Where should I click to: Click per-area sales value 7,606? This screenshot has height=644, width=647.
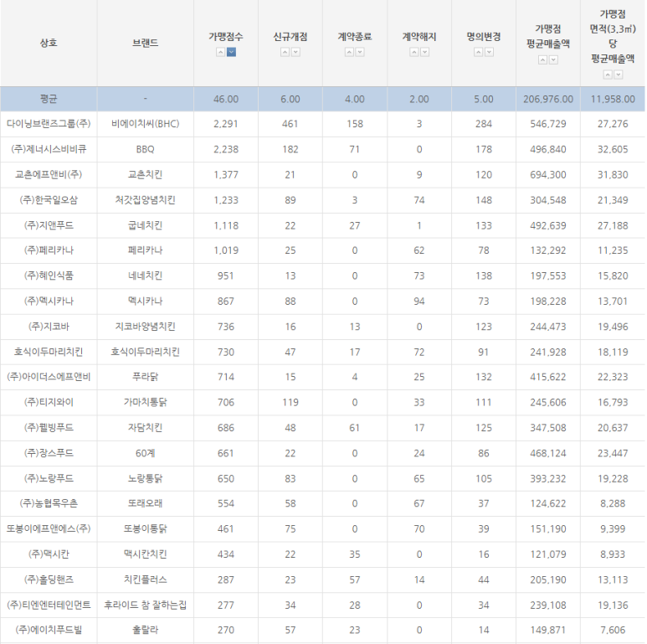(613, 630)
